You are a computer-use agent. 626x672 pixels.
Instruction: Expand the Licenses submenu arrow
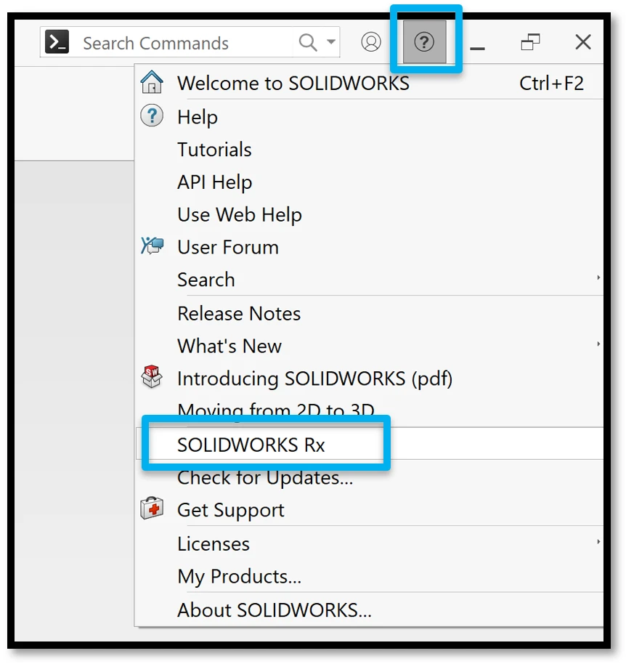(598, 542)
